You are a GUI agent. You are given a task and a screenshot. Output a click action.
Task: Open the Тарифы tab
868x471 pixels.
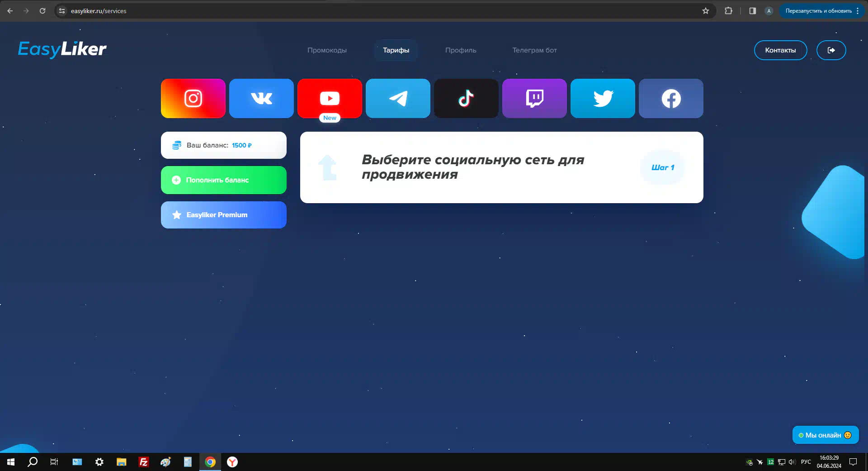point(396,50)
